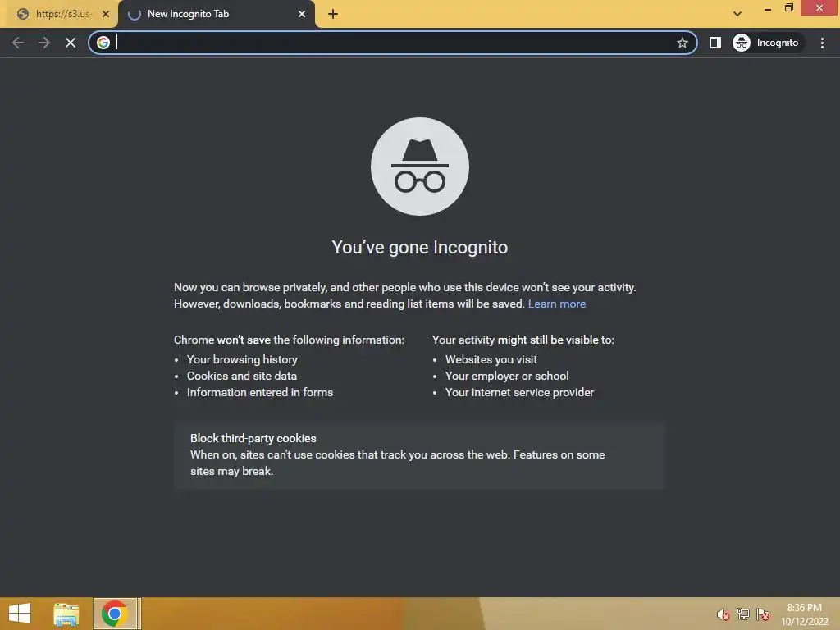Focus the address bar input
The height and width of the screenshot is (630, 840).
click(x=394, y=43)
